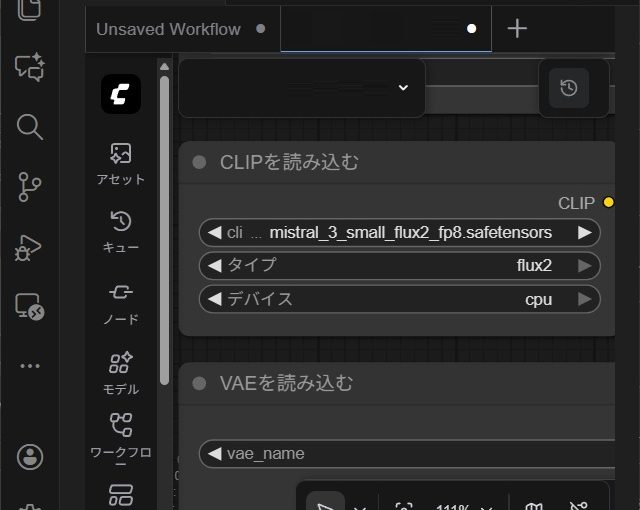Click the yellow CLIP output connector

click(x=609, y=202)
